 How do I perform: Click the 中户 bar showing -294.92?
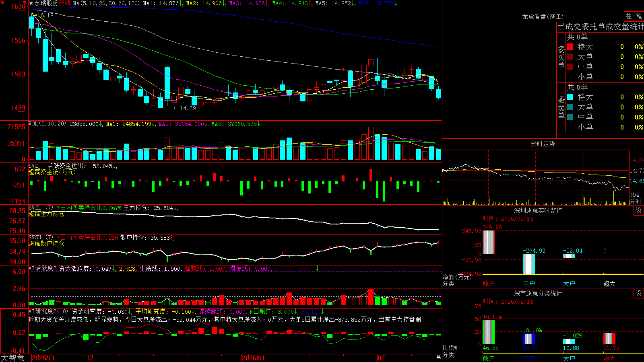(x=529, y=264)
